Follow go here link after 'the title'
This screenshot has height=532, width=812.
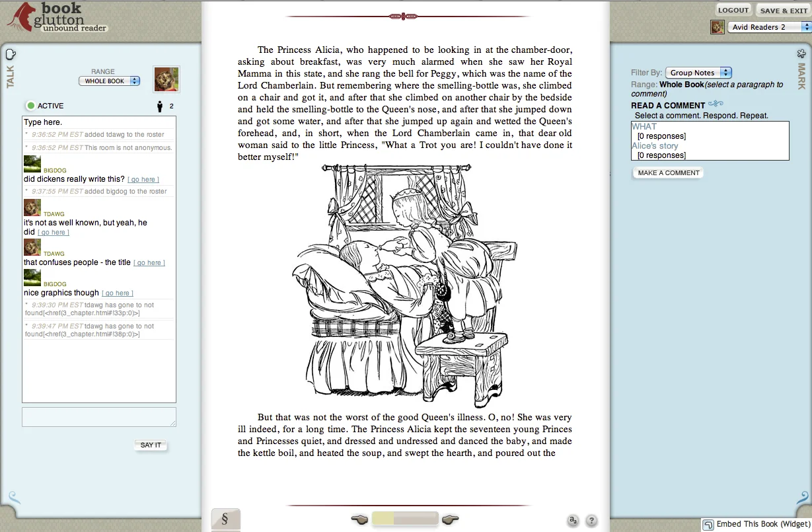[149, 263]
